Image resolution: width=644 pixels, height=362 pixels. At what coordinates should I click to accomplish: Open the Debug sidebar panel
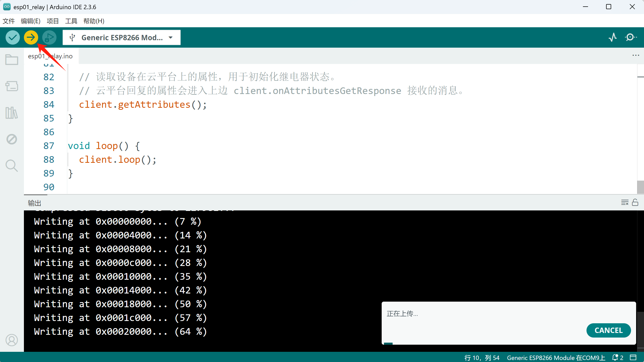pyautogui.click(x=12, y=139)
